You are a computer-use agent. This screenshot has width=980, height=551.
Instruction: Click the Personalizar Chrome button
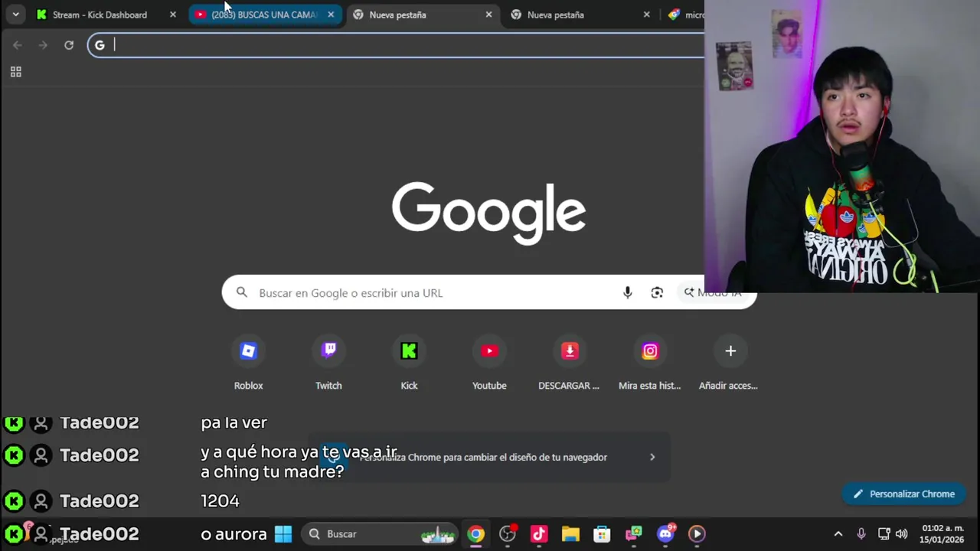coord(904,494)
